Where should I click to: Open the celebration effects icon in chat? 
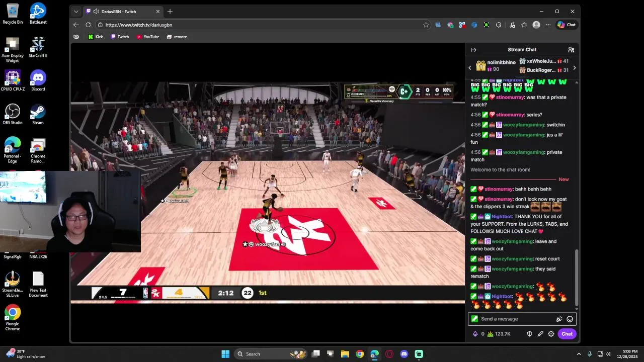tap(559, 319)
